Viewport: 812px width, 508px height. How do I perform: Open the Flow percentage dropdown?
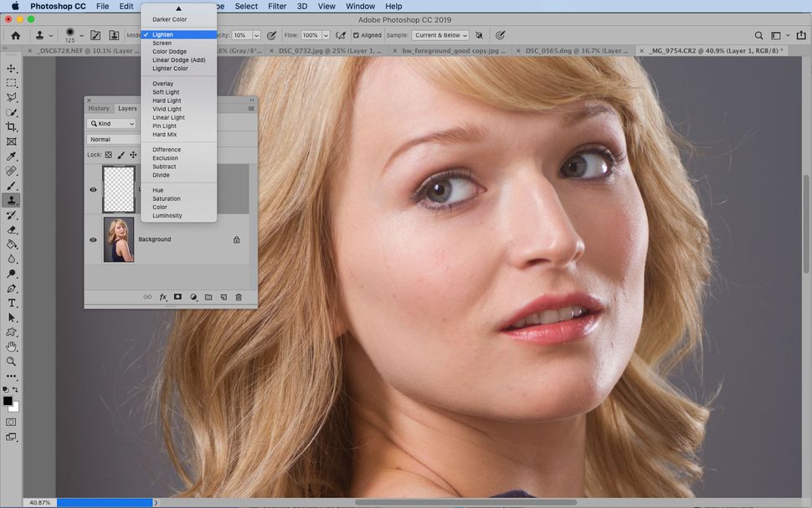tap(326, 35)
